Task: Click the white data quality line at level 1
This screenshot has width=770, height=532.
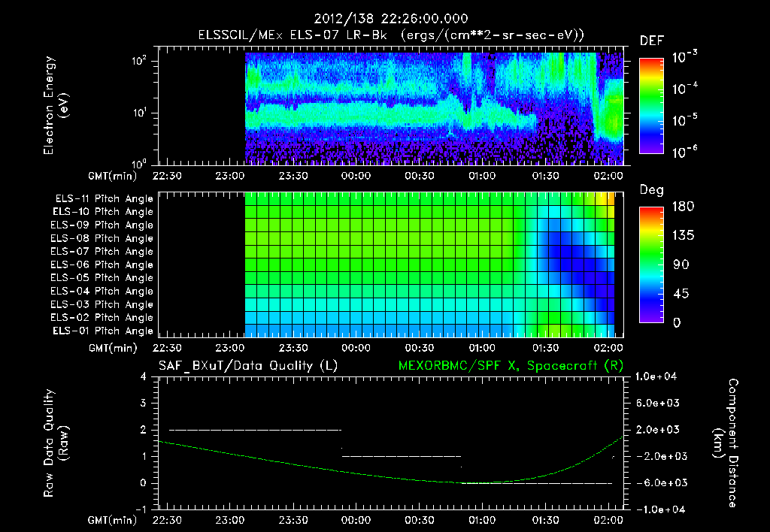Action: [x=402, y=456]
